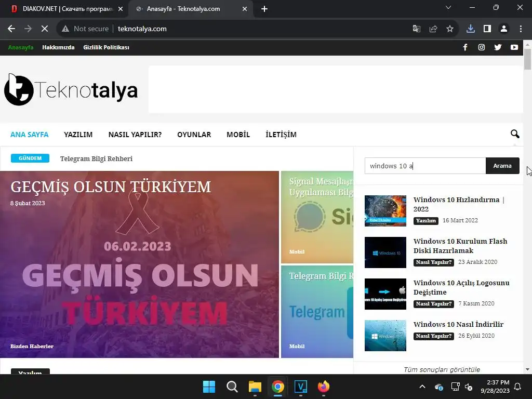The width and height of the screenshot is (532, 399).
Task: Click the Bizden Haberler category label
Action: (x=32, y=346)
